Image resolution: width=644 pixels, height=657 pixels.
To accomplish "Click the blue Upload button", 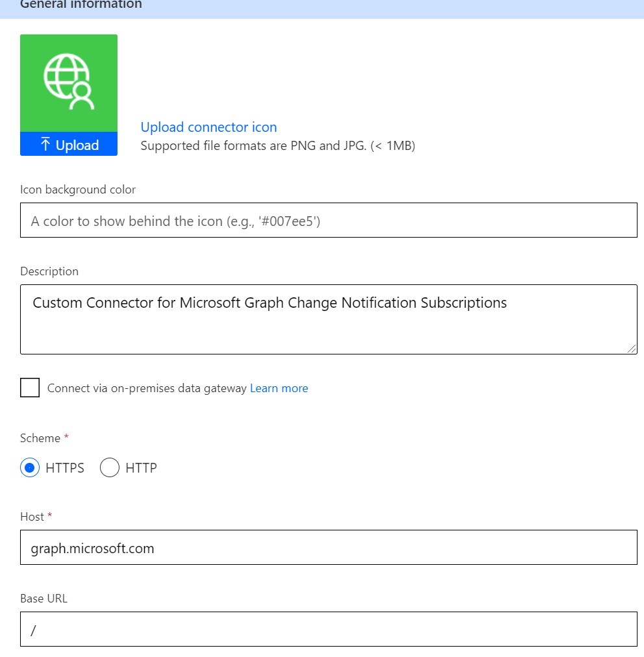I will 69,144.
